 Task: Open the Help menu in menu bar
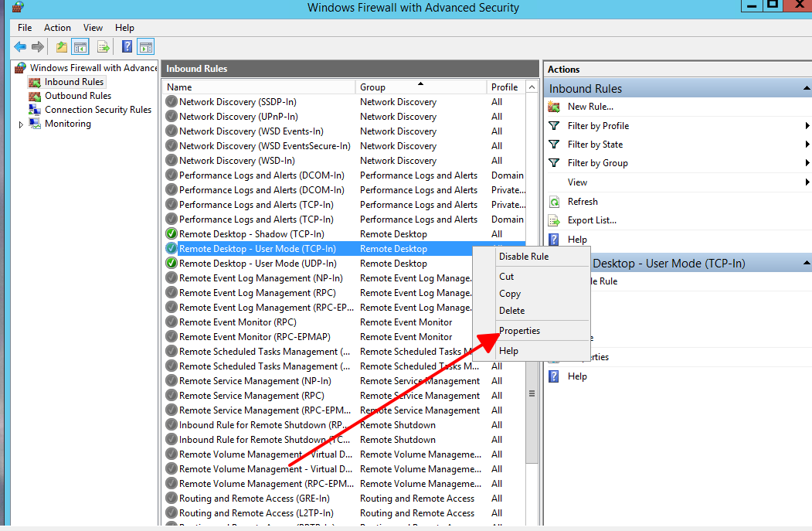[x=124, y=28]
